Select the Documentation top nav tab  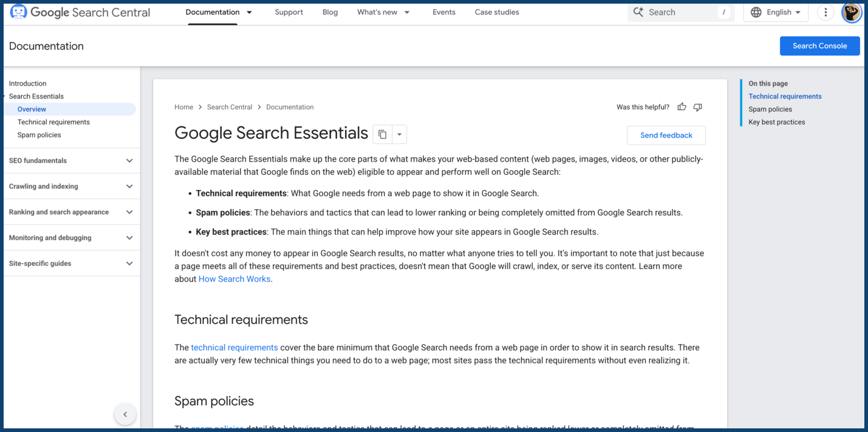[213, 12]
